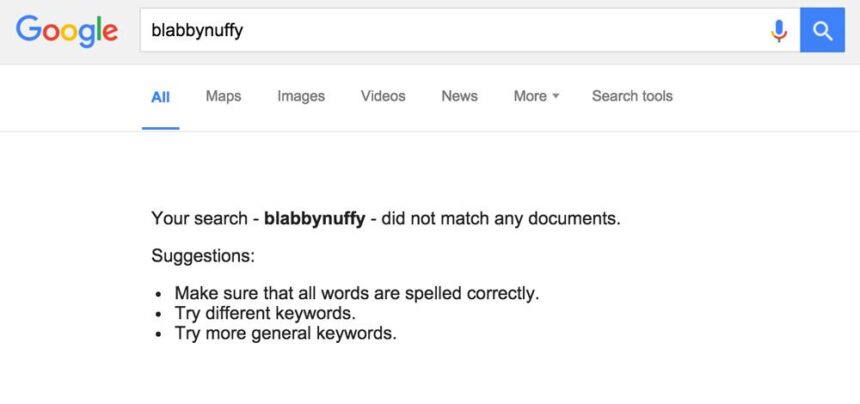This screenshot has height=404, width=860.
Task: Open Search tools options
Action: tap(632, 96)
